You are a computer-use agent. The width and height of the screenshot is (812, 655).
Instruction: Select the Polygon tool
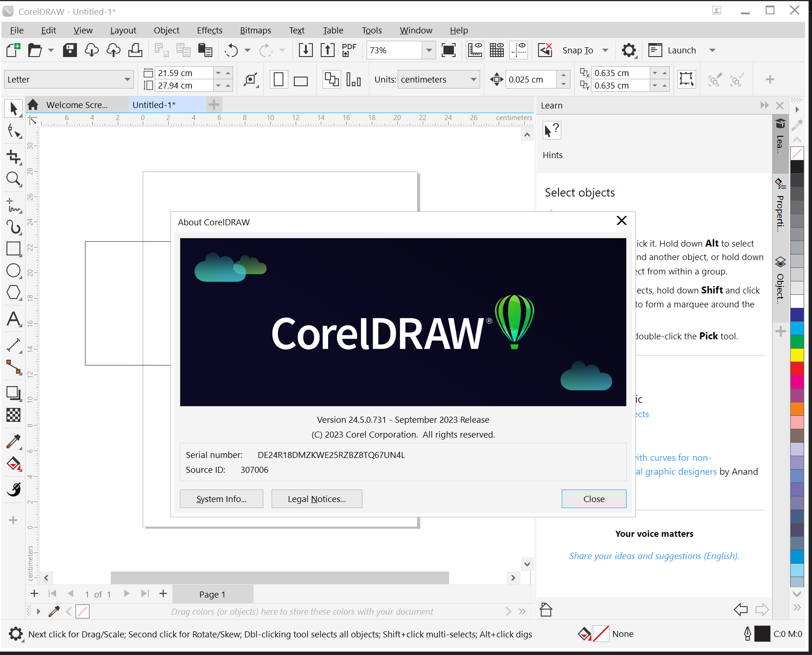click(x=13, y=293)
